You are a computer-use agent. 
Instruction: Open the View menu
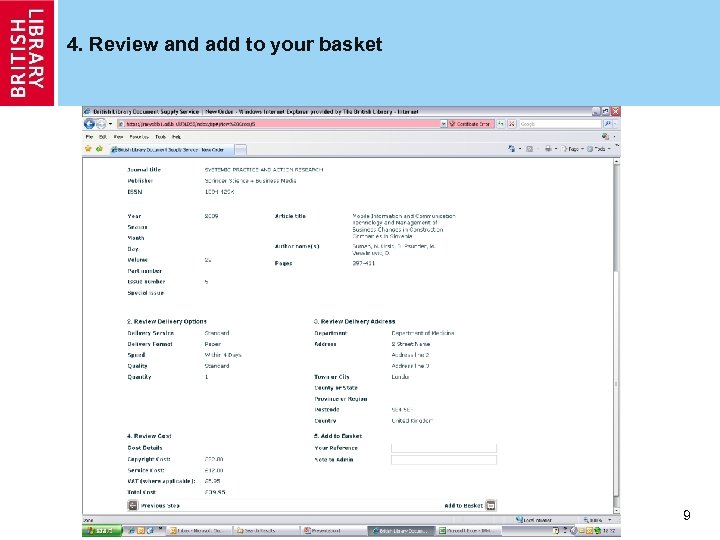(118, 137)
